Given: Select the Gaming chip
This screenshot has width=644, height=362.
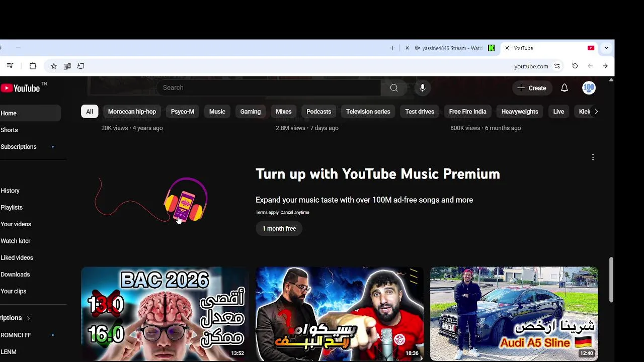Looking at the screenshot, I should tap(251, 112).
